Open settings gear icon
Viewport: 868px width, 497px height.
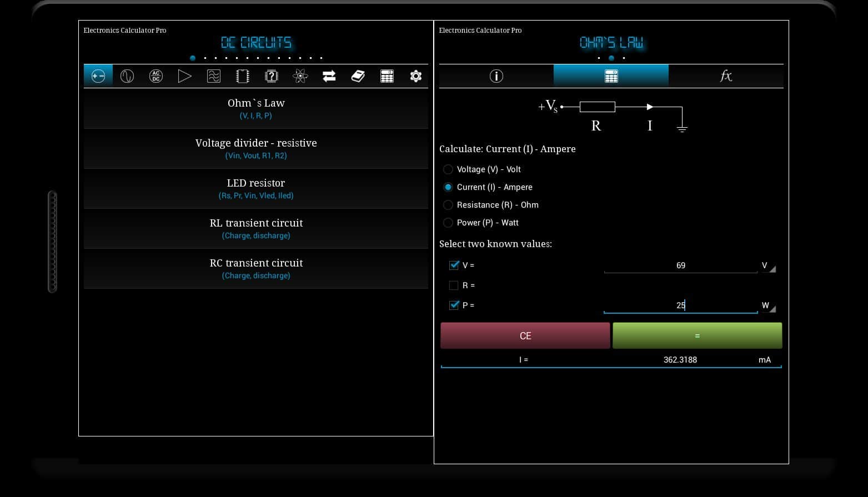pyautogui.click(x=416, y=76)
